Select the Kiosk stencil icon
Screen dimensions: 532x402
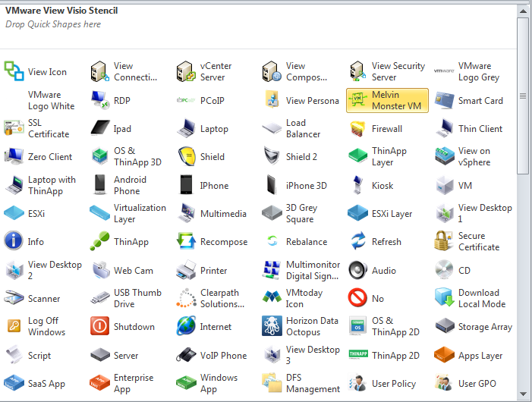pyautogui.click(x=357, y=185)
